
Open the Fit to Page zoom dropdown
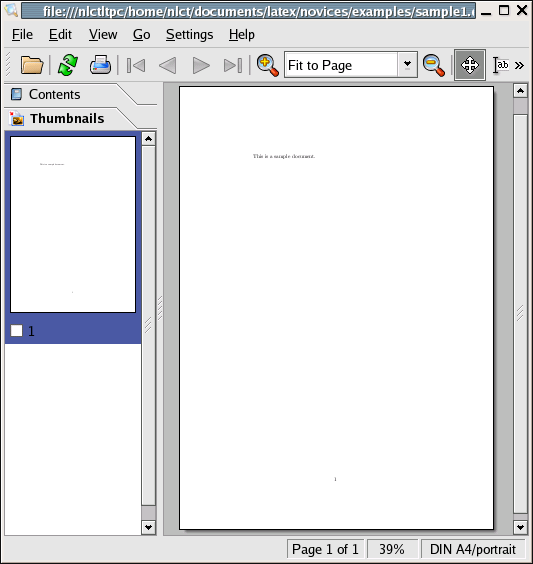tap(407, 65)
